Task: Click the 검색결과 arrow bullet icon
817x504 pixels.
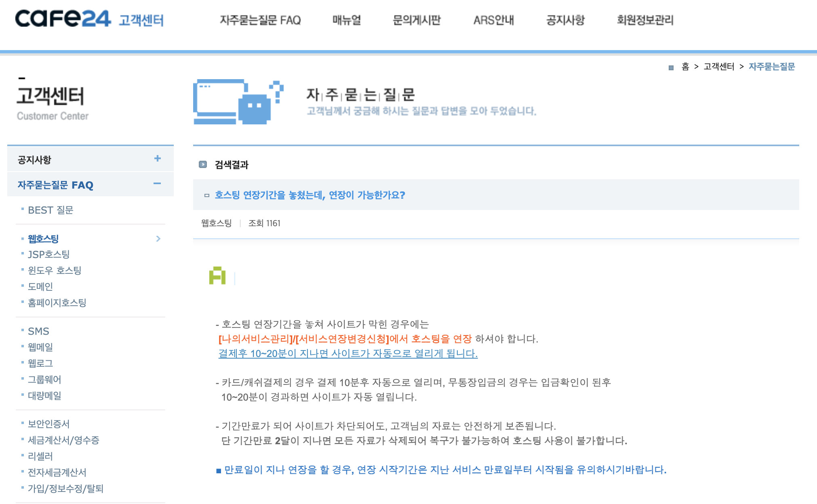Action: coord(203,164)
